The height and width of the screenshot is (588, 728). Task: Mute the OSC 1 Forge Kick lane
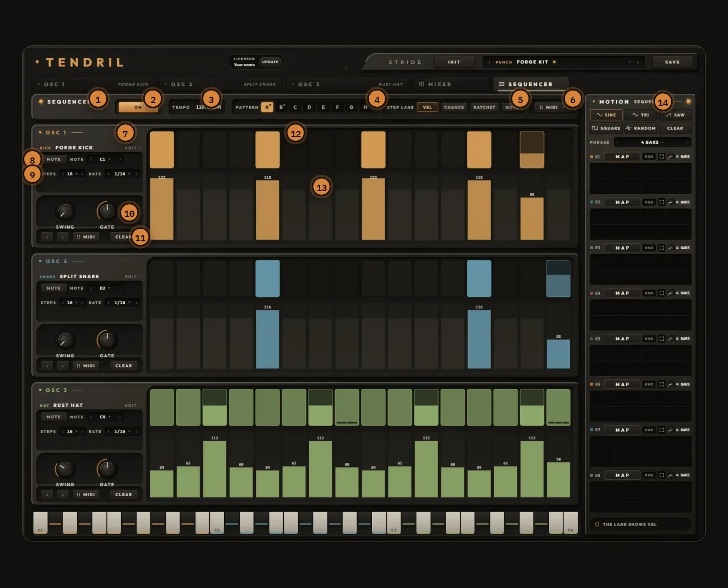click(x=54, y=159)
